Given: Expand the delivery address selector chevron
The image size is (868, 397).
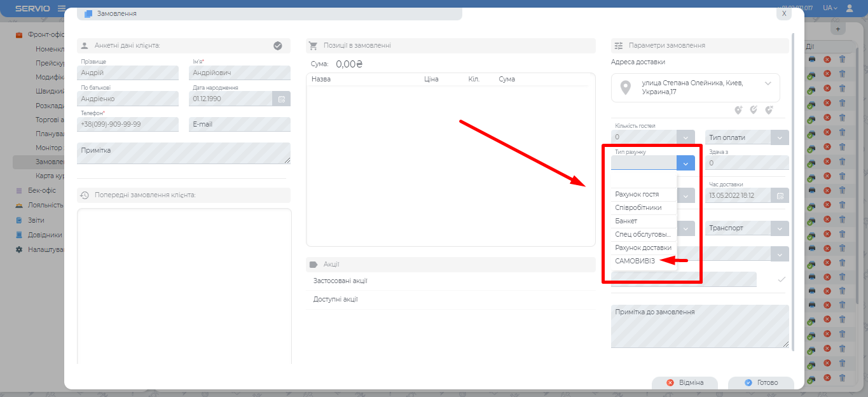Looking at the screenshot, I should click(768, 83).
